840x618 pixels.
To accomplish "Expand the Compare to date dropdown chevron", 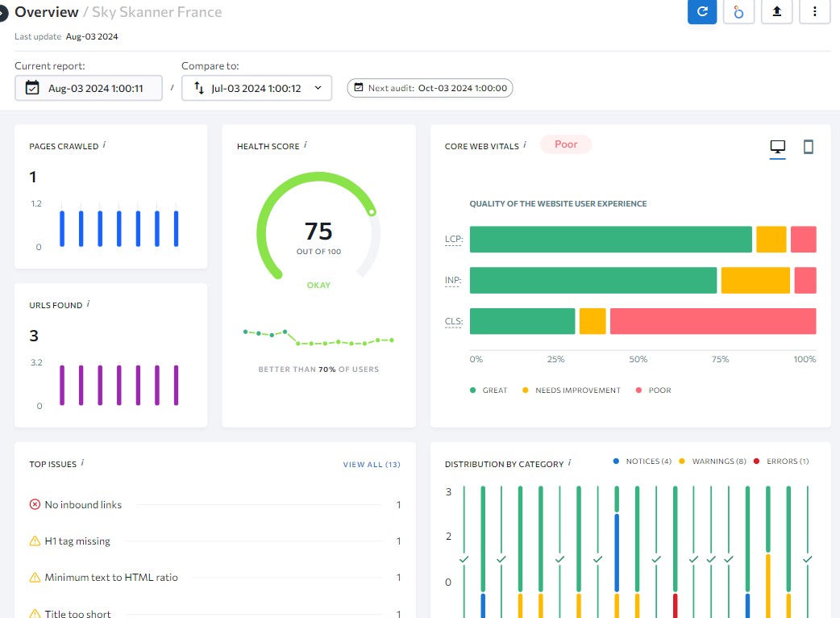I will pyautogui.click(x=318, y=88).
